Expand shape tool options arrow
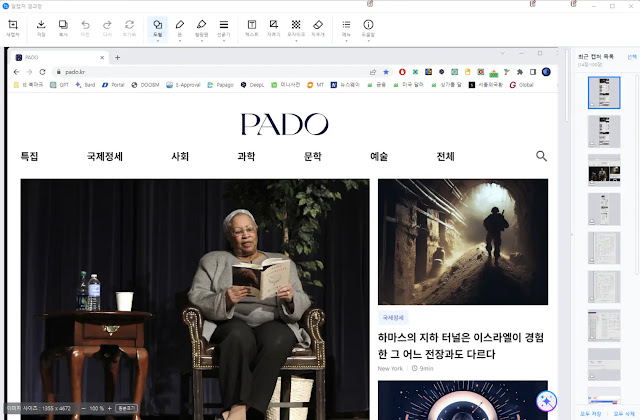This screenshot has height=420, width=640. [158, 41]
